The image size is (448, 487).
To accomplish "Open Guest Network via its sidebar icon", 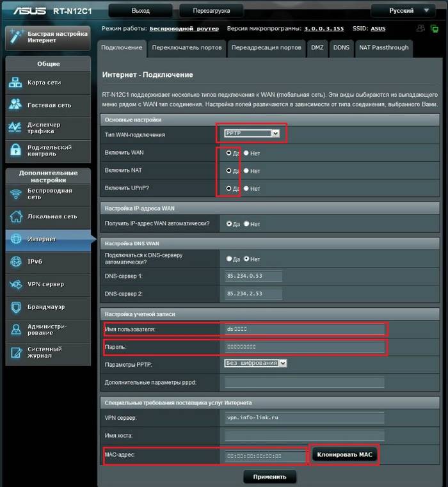I will (x=16, y=105).
